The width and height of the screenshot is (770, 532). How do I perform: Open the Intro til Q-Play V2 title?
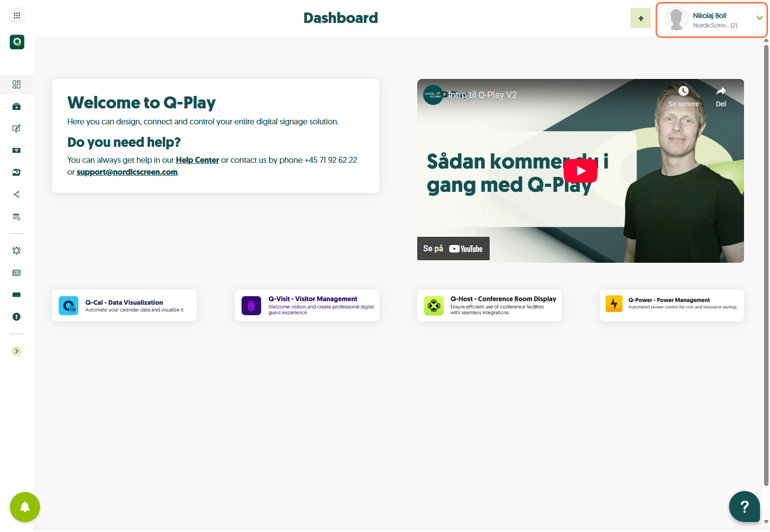pos(483,95)
